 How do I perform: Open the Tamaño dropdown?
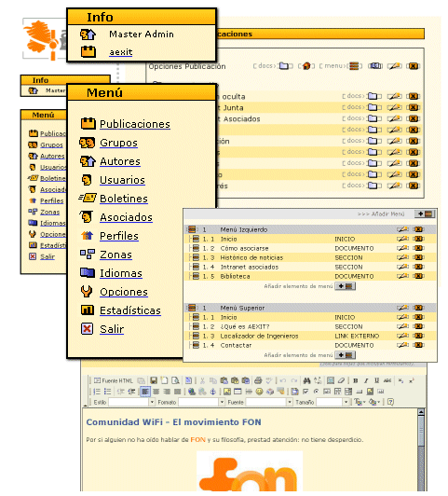tap(333, 403)
